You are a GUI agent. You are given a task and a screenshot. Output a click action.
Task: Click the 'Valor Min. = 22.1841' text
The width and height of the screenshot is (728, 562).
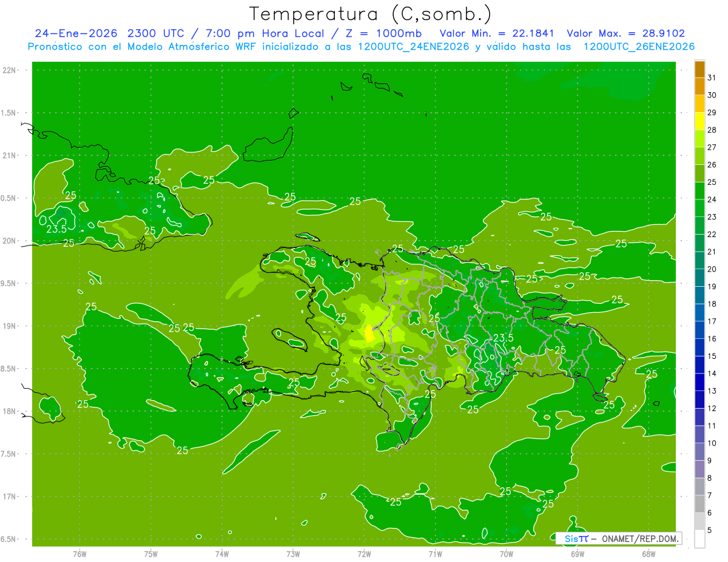coord(497,33)
